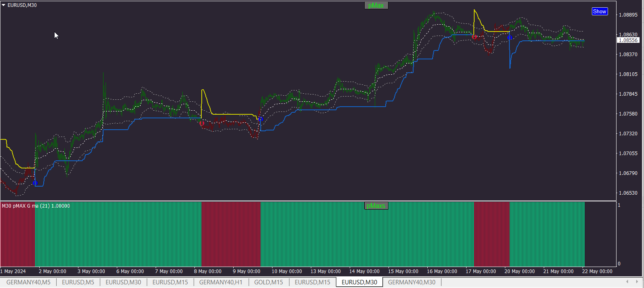Image resolution: width=644 pixels, height=288 pixels.
Task: Select the GERMANY40,M30 chart tab
Action: point(412,282)
